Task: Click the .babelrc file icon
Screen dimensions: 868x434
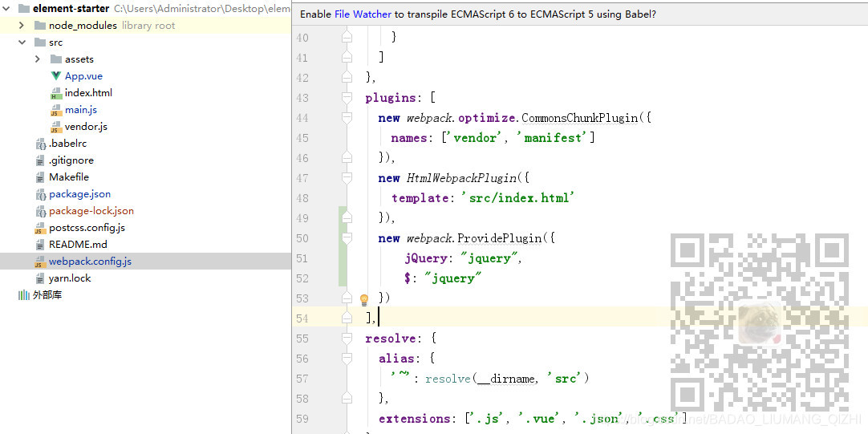Action: pos(40,144)
